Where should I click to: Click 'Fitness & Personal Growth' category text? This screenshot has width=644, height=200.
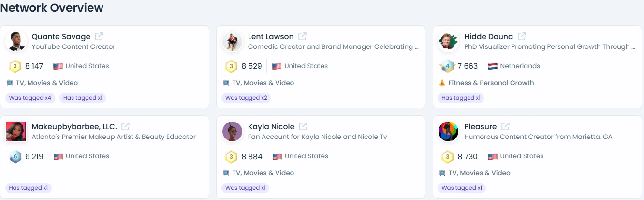(491, 83)
